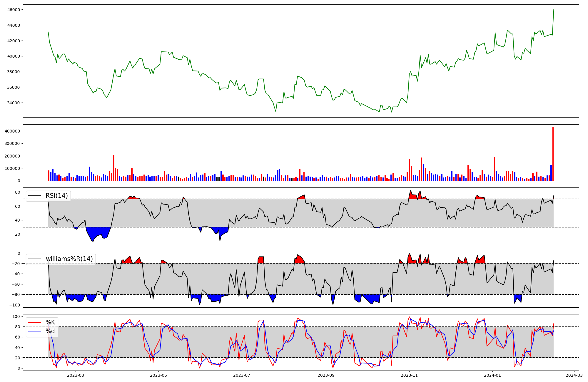Click the 2023-03 x-axis date label

coord(76,375)
